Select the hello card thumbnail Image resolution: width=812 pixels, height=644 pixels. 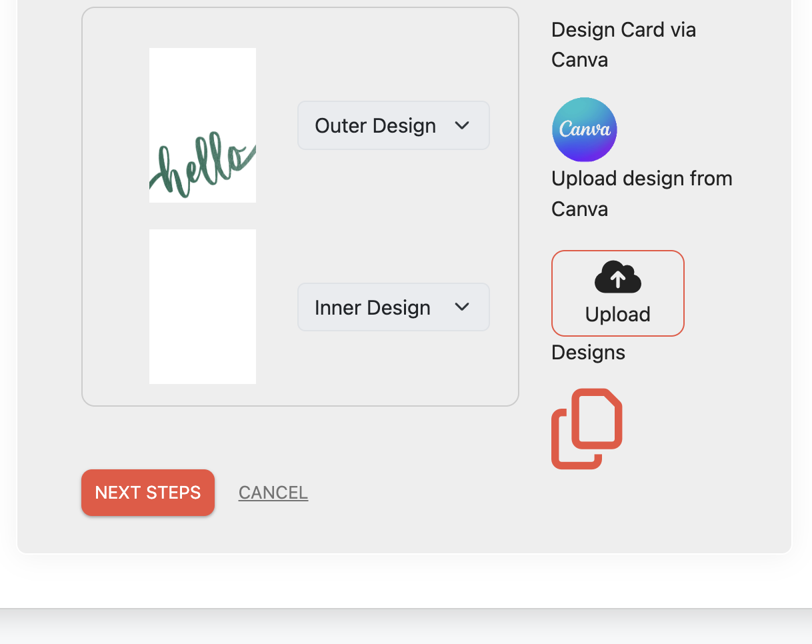click(203, 125)
